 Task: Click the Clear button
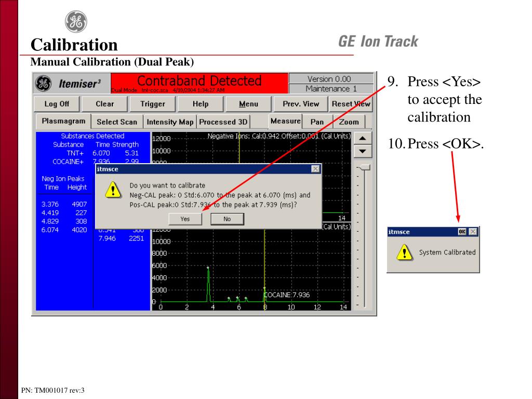104,104
